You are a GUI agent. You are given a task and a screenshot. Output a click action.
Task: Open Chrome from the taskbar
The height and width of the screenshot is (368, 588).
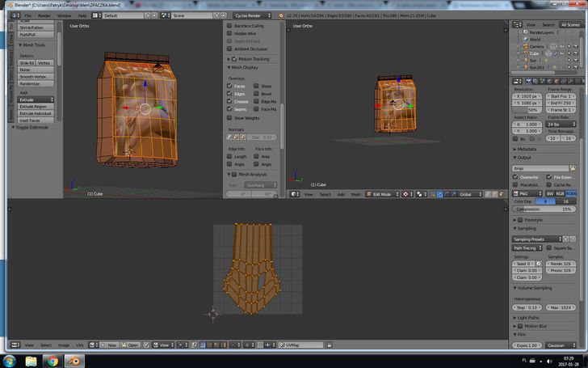[52, 362]
